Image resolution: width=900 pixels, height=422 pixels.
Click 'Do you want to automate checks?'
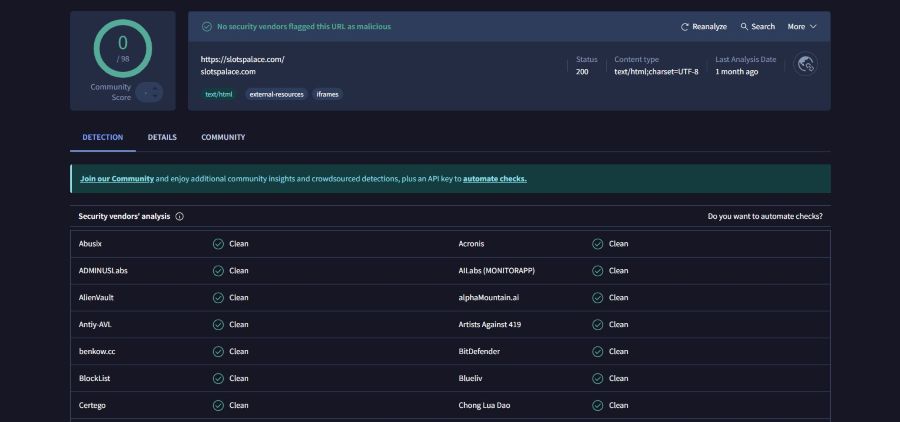(x=765, y=216)
